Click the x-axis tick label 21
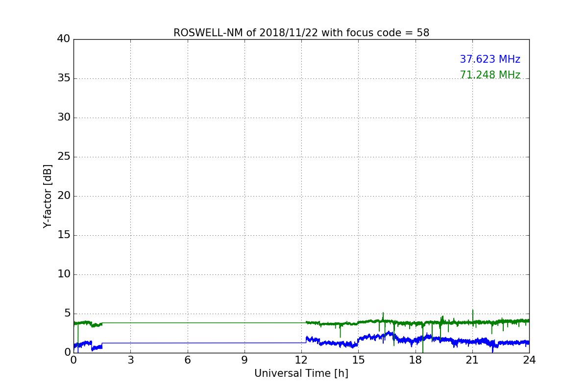This screenshot has width=588, height=392. point(472,360)
